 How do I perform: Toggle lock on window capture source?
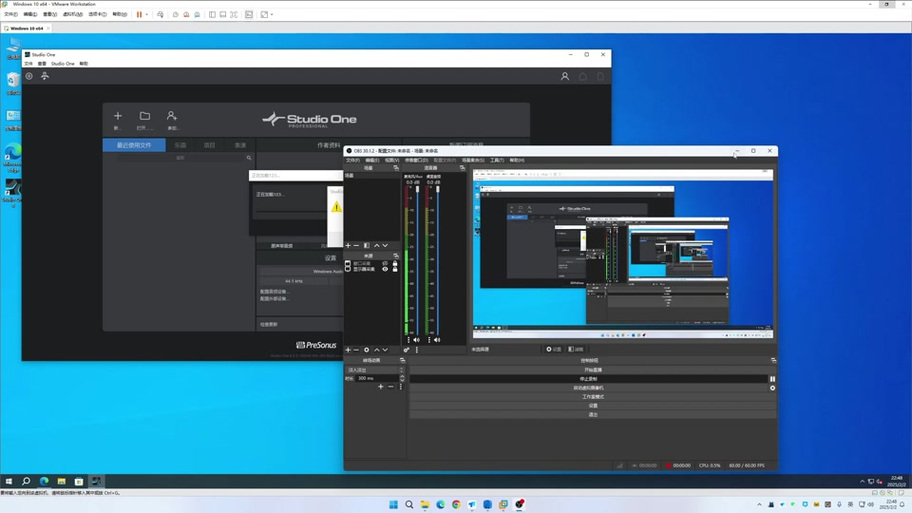pyautogui.click(x=395, y=263)
